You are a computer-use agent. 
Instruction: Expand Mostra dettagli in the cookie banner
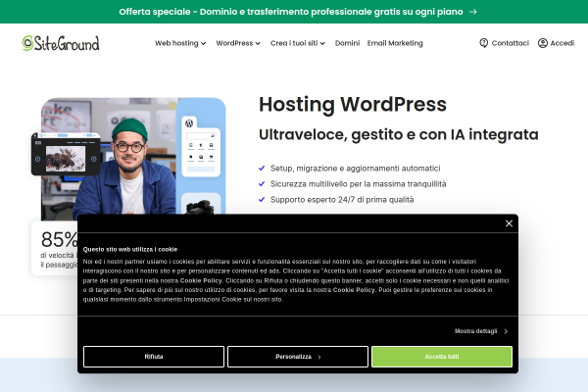[x=481, y=331]
